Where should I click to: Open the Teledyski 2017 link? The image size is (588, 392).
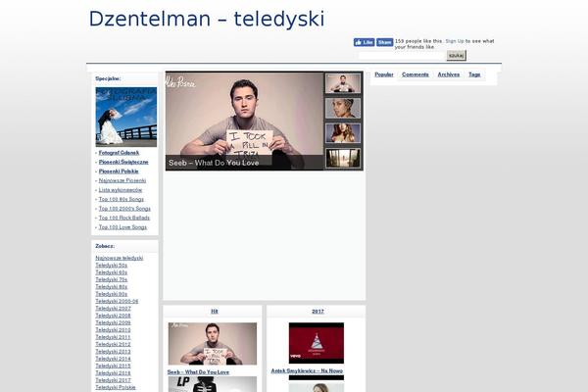113,380
